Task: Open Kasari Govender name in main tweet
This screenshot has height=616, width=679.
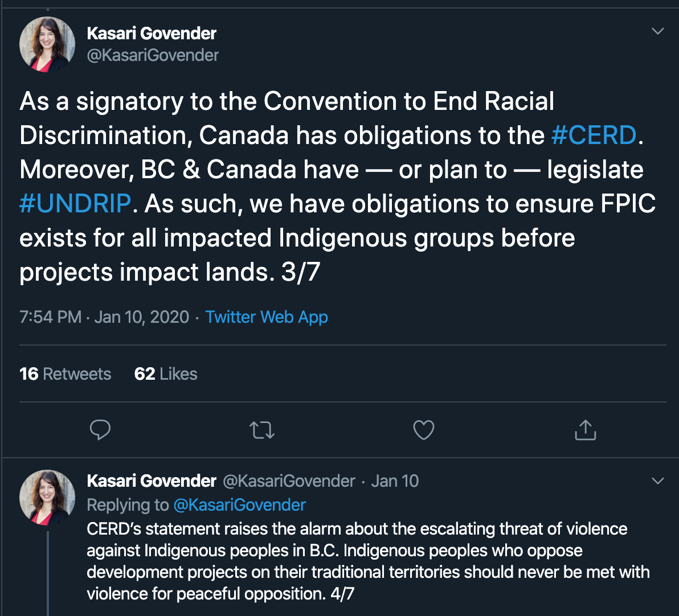Action: click(152, 34)
